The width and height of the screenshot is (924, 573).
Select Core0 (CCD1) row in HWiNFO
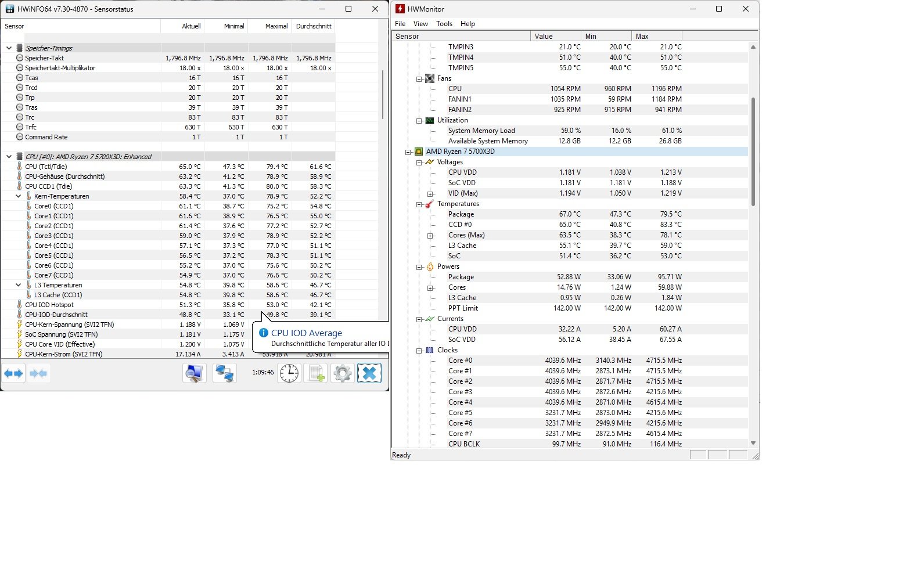coord(168,206)
